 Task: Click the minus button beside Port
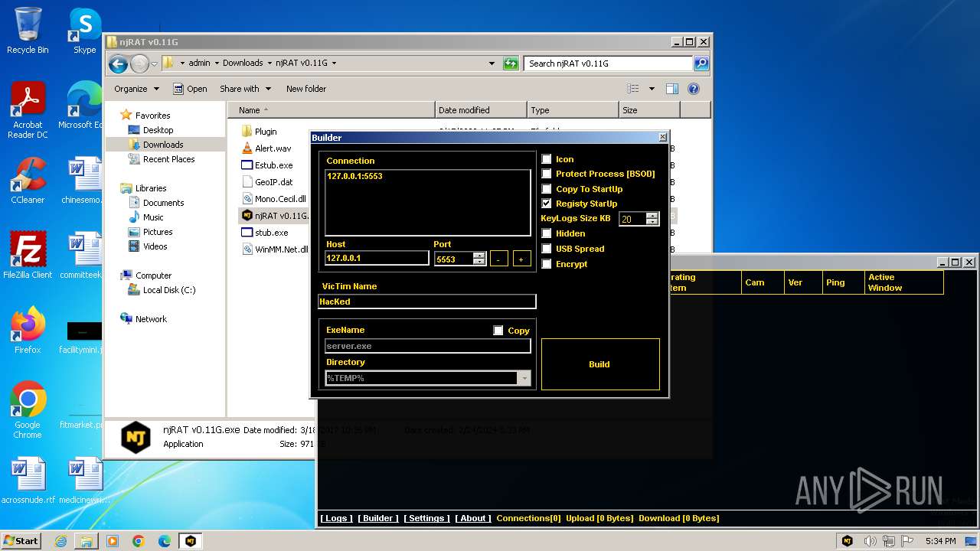[x=498, y=259]
